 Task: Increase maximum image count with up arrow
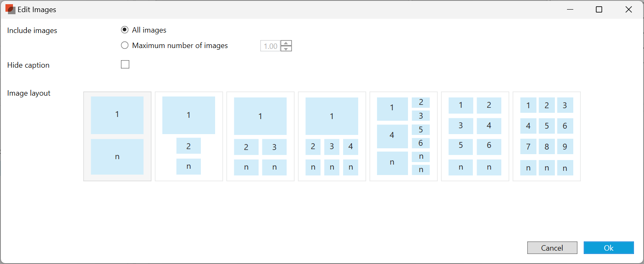pyautogui.click(x=286, y=43)
